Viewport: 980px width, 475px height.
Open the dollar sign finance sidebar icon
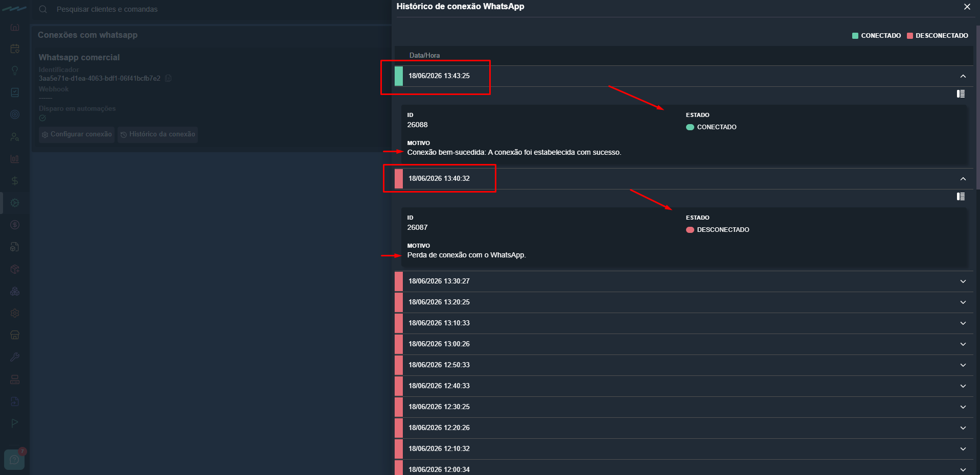coord(15,181)
